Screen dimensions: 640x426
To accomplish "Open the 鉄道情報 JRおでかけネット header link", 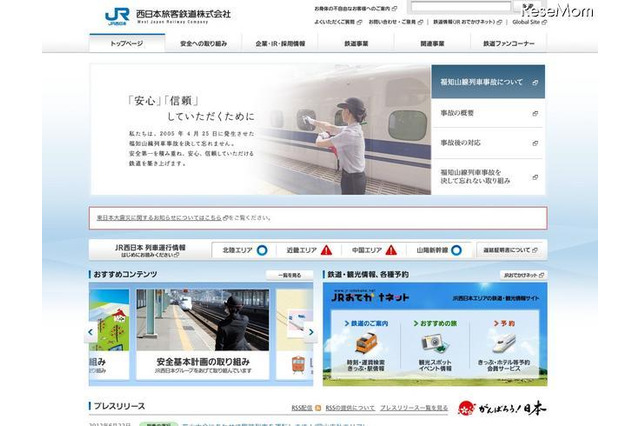I will click(x=467, y=22).
